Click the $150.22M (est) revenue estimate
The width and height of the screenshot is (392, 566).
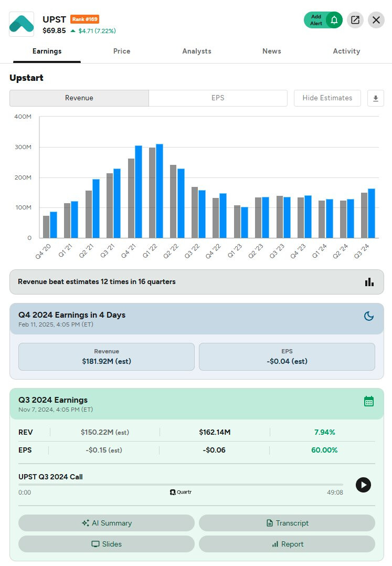(x=104, y=432)
